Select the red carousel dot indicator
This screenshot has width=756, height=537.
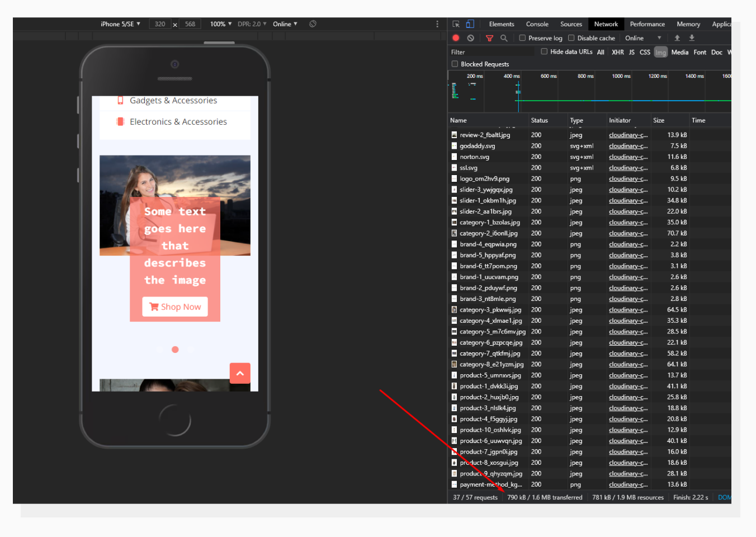pyautogui.click(x=175, y=349)
